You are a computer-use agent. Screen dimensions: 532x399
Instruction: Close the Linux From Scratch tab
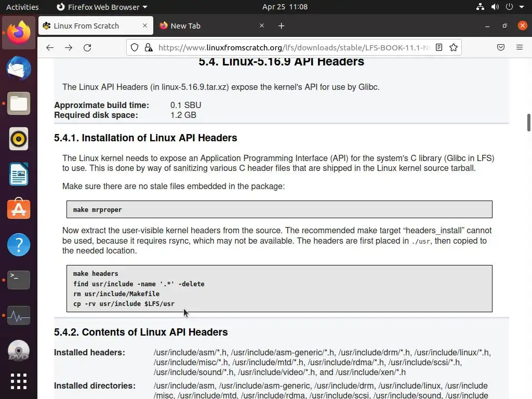[145, 25]
